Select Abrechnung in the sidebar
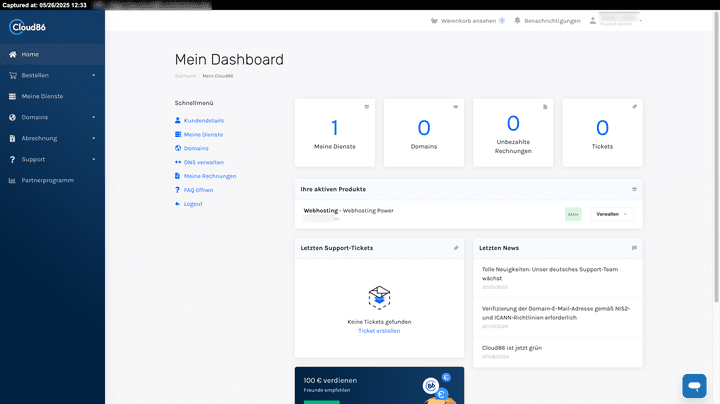720x404 pixels. click(52, 138)
